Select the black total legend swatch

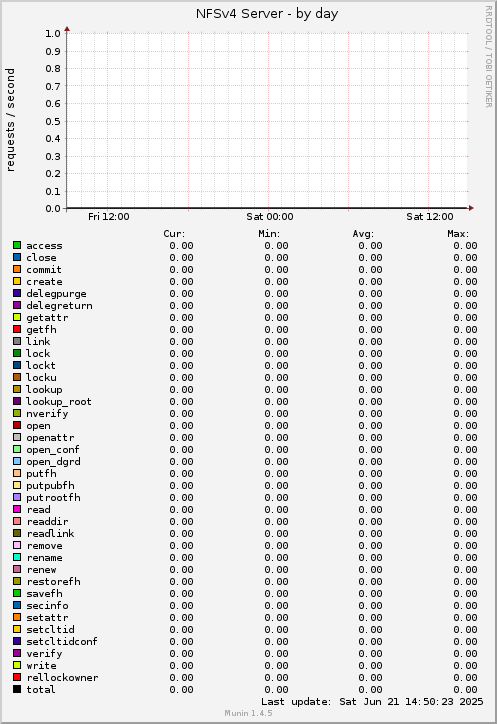(x=17, y=689)
